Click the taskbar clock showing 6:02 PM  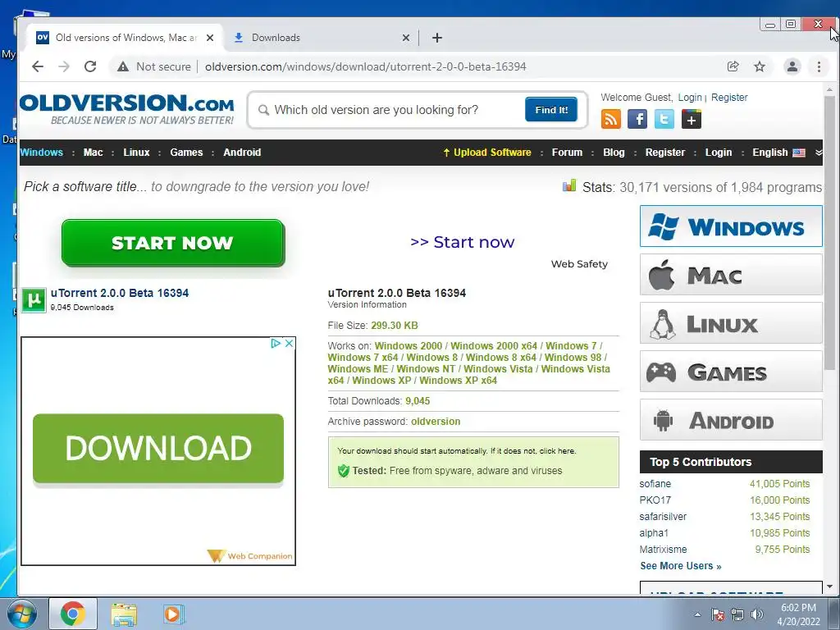pos(798,614)
